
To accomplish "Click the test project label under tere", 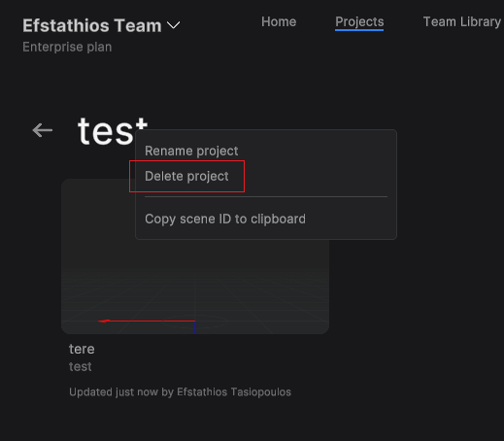I will [80, 367].
